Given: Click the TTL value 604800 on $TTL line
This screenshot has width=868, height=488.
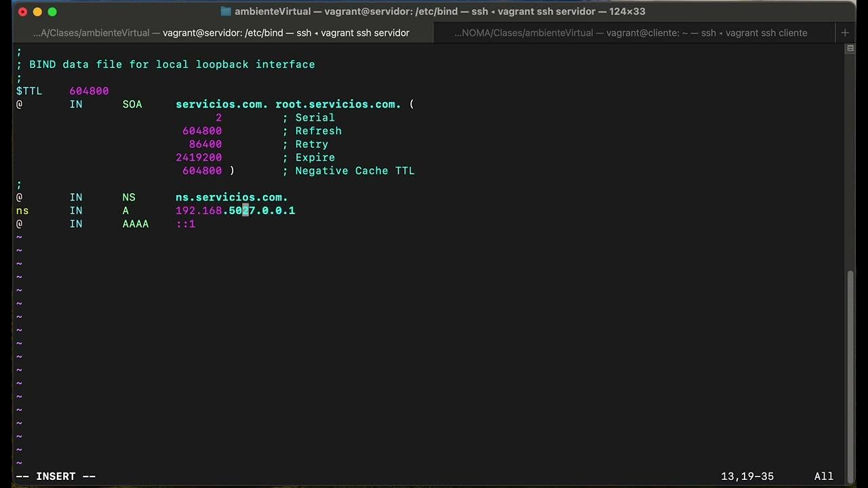Looking at the screenshot, I should 89,91.
